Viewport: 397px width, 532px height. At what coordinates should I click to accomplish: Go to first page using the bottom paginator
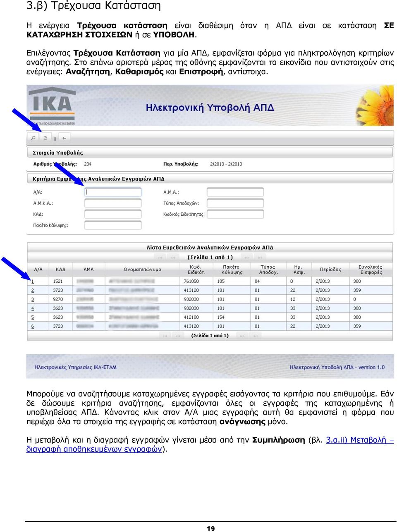point(165,336)
